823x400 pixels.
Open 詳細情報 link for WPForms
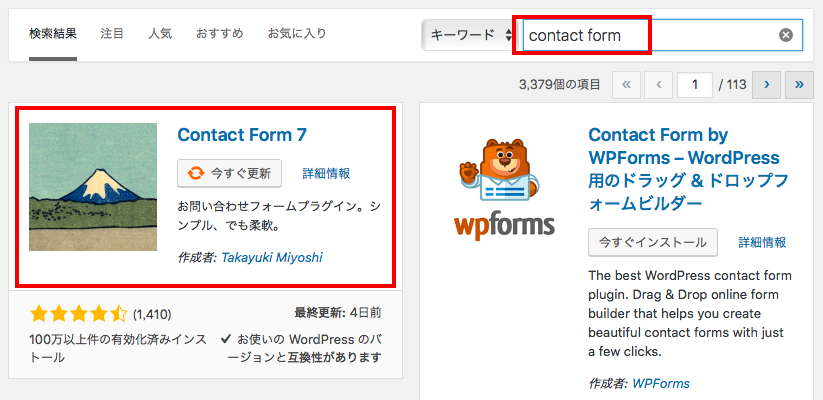click(x=763, y=243)
